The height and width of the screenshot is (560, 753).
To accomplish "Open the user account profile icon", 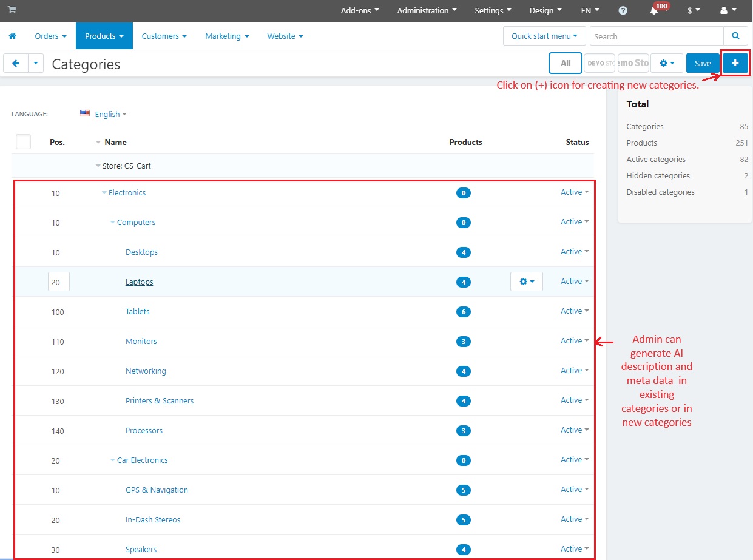I will [x=728, y=11].
